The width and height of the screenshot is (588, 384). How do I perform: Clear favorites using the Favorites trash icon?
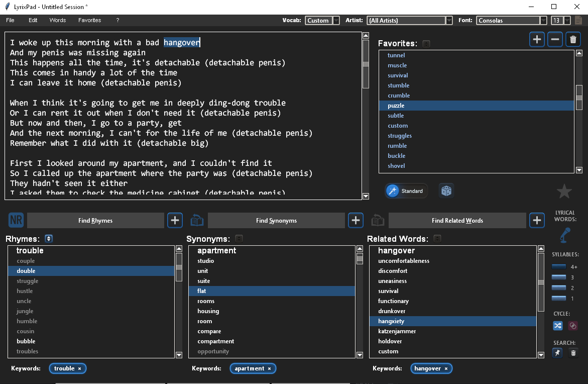tap(573, 39)
